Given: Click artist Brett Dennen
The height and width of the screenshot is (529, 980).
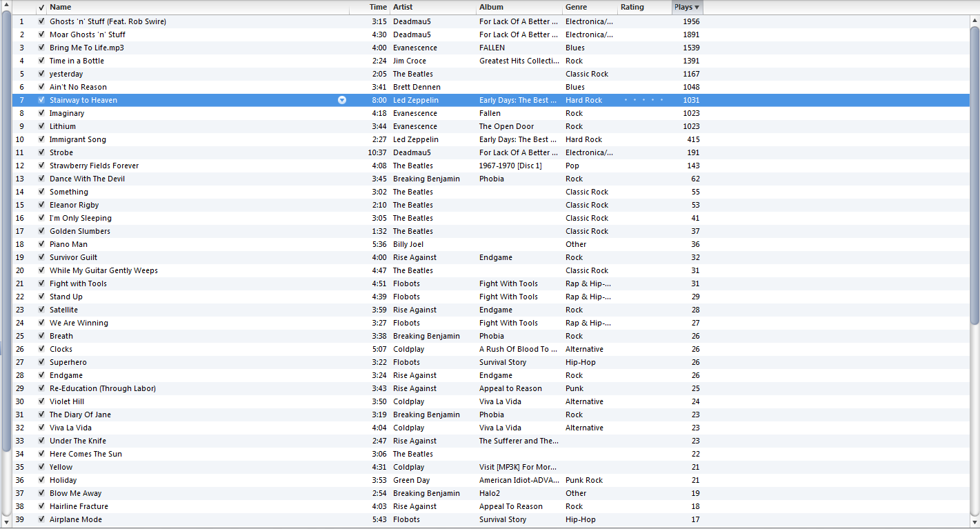Looking at the screenshot, I should point(417,87).
